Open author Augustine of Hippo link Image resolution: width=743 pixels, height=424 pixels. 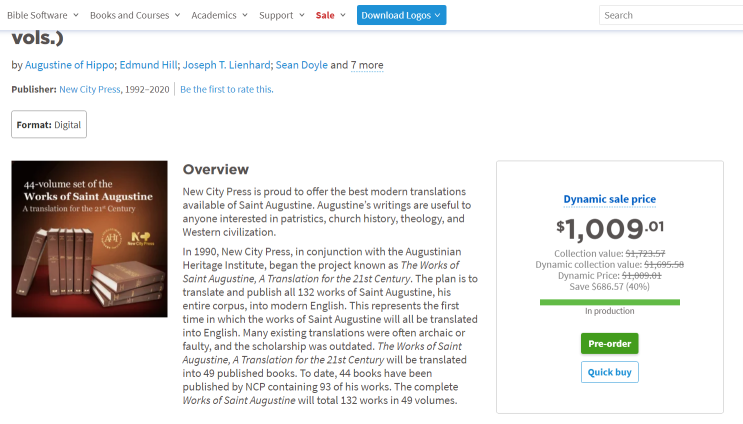click(x=69, y=65)
